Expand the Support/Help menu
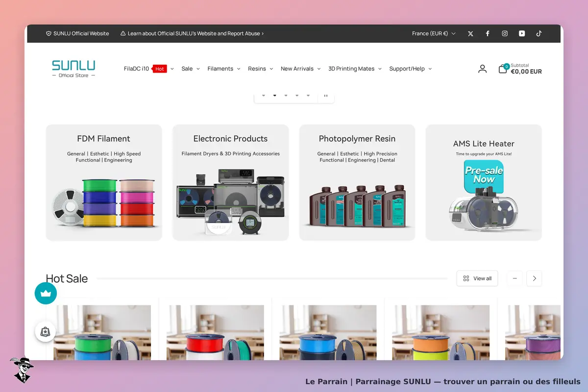Screen dimensions: 588x392 coord(411,69)
